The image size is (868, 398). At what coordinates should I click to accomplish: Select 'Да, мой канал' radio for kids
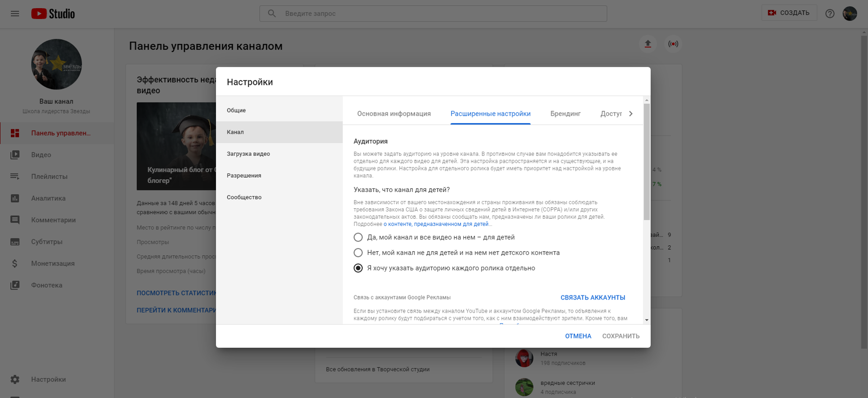[x=358, y=237]
